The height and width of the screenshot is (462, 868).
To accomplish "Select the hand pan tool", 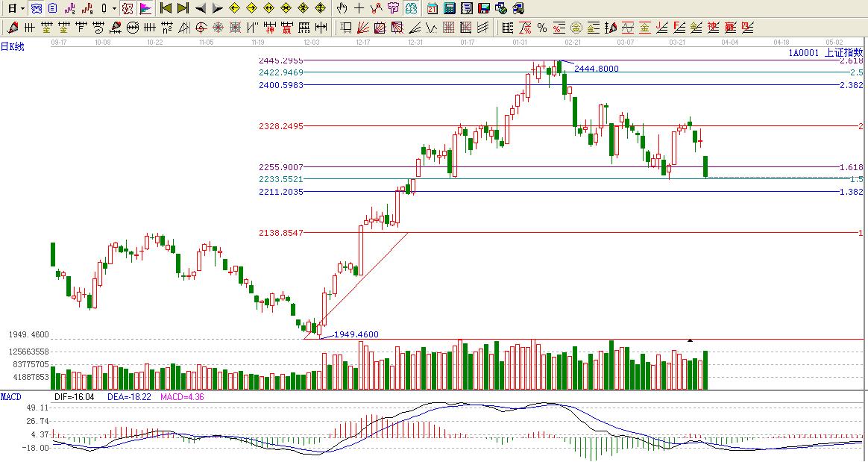I will coord(342,9).
